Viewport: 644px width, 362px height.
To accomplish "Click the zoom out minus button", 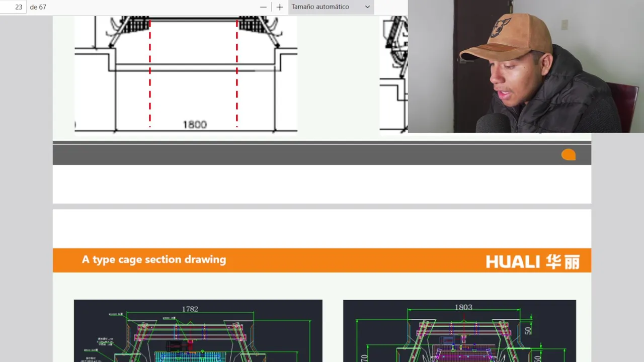I will point(263,7).
